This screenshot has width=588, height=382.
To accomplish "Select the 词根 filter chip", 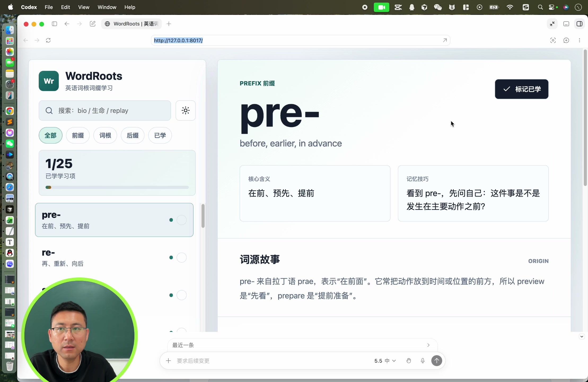I will [105, 136].
